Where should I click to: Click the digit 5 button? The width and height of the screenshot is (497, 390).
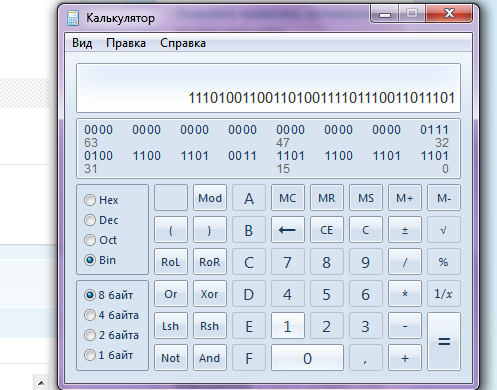(x=327, y=294)
